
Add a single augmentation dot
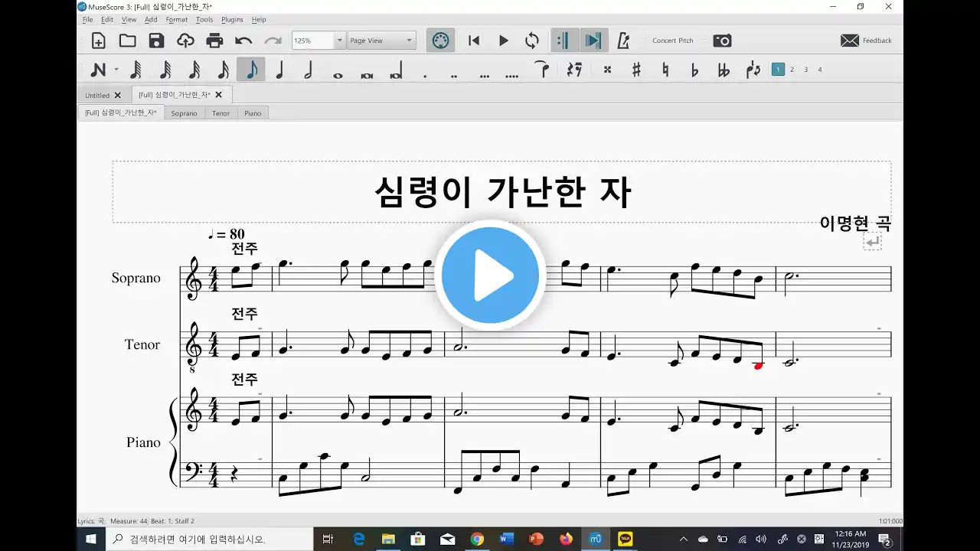(425, 75)
